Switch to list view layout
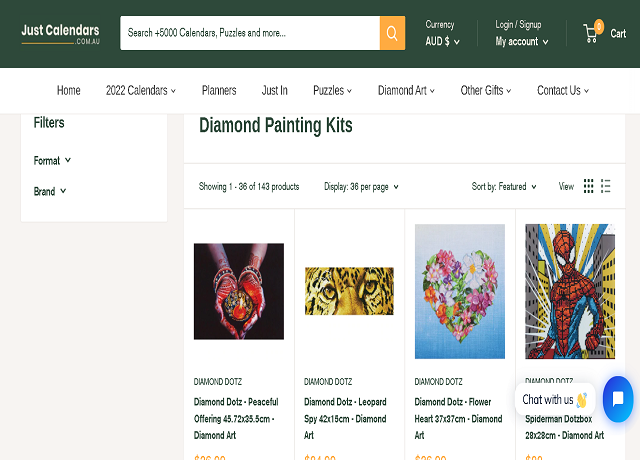Viewport: 640px width, 460px height. [x=606, y=186]
